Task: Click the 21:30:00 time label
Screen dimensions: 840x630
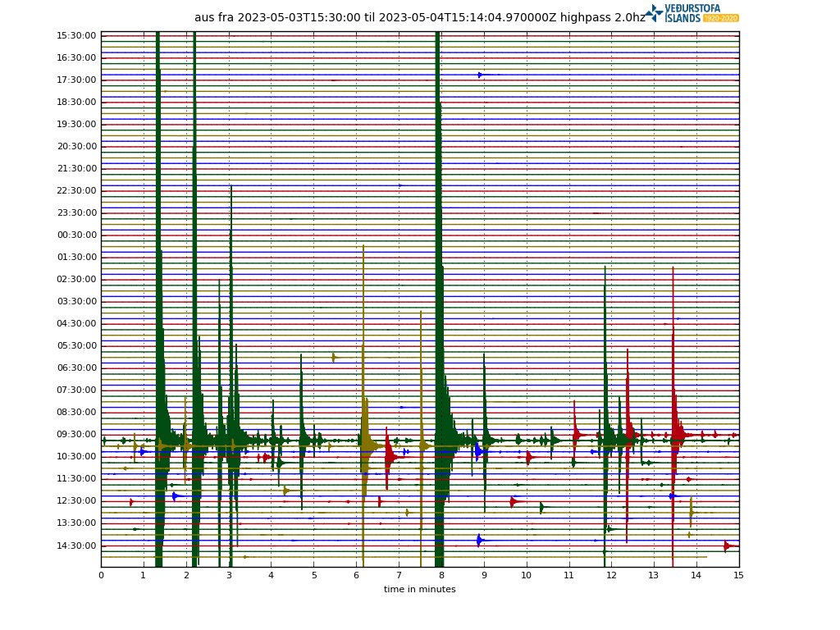Action: 76,168
